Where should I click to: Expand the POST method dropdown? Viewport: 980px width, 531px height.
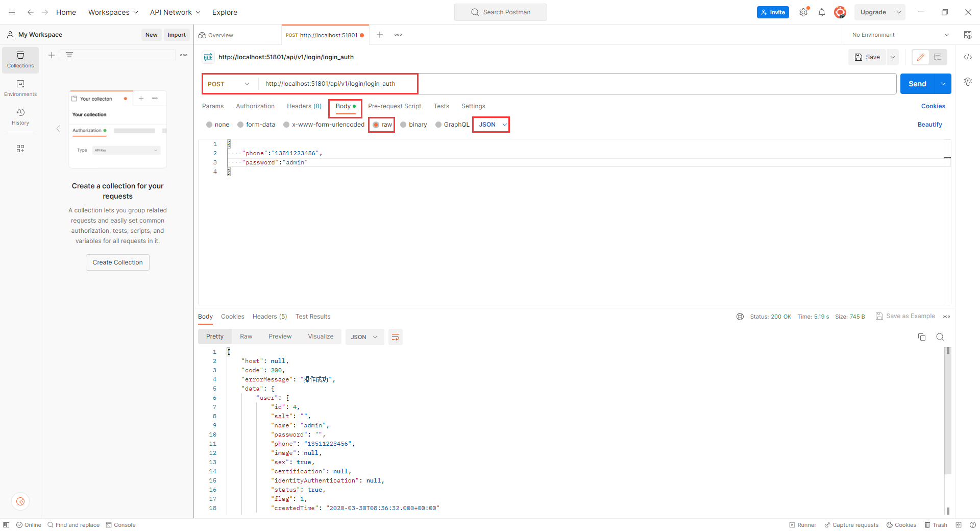coord(229,84)
